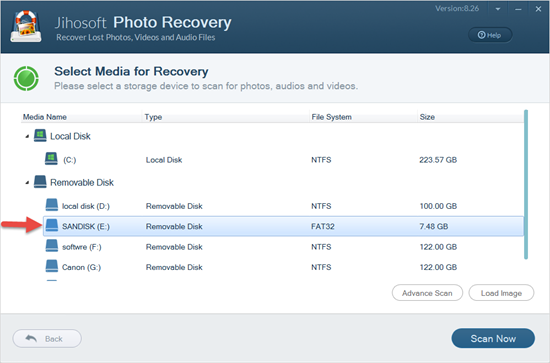Image resolution: width=550 pixels, height=363 pixels.
Task: Select the Canon (G:) row
Action: [x=283, y=267]
